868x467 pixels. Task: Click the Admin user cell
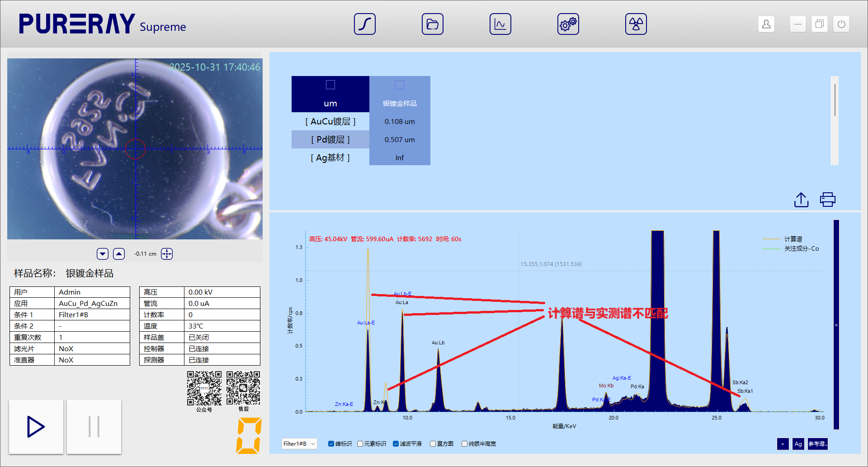tap(92, 292)
